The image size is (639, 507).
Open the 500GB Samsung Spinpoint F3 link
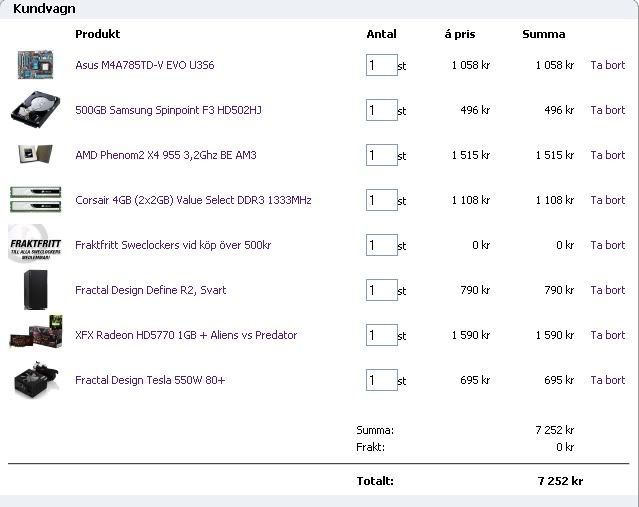tap(168, 110)
